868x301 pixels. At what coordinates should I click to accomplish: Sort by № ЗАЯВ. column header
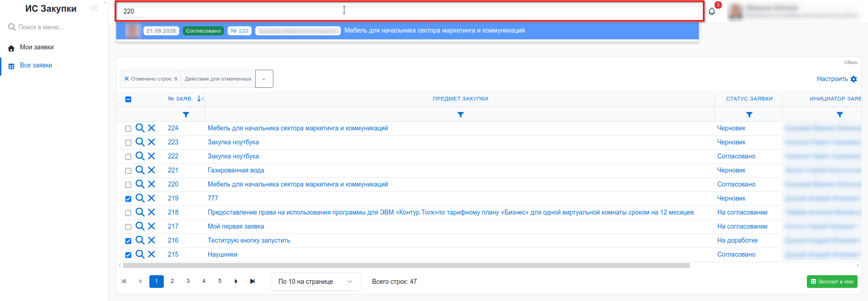click(x=181, y=99)
